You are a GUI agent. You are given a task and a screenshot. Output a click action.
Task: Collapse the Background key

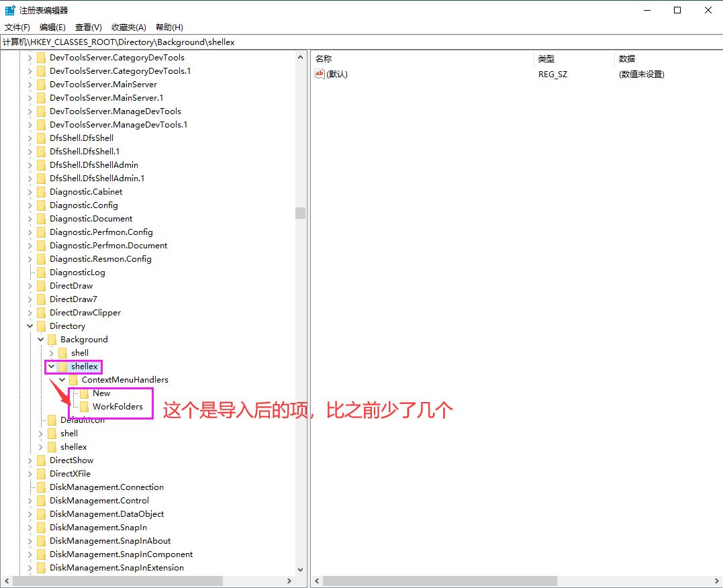pos(40,340)
